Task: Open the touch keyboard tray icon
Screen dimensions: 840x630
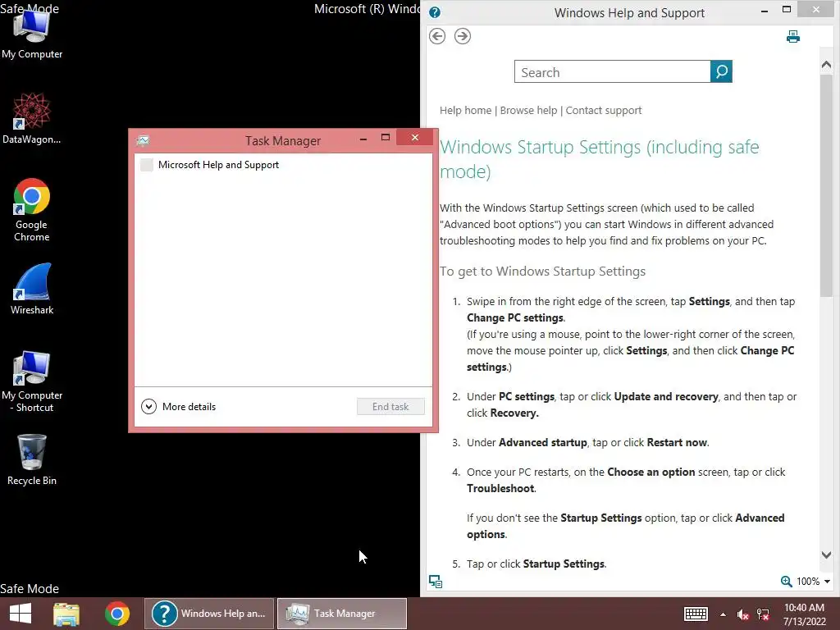Action: [696, 614]
